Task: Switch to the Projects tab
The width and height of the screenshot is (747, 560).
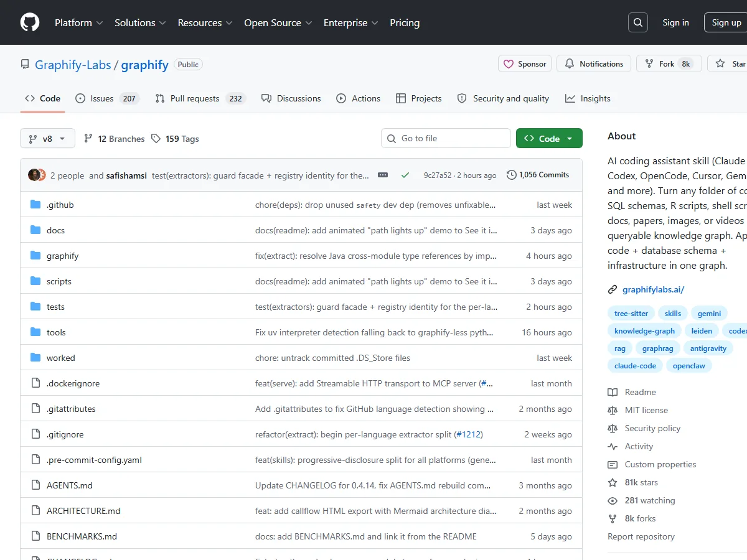Action: pyautogui.click(x=418, y=98)
